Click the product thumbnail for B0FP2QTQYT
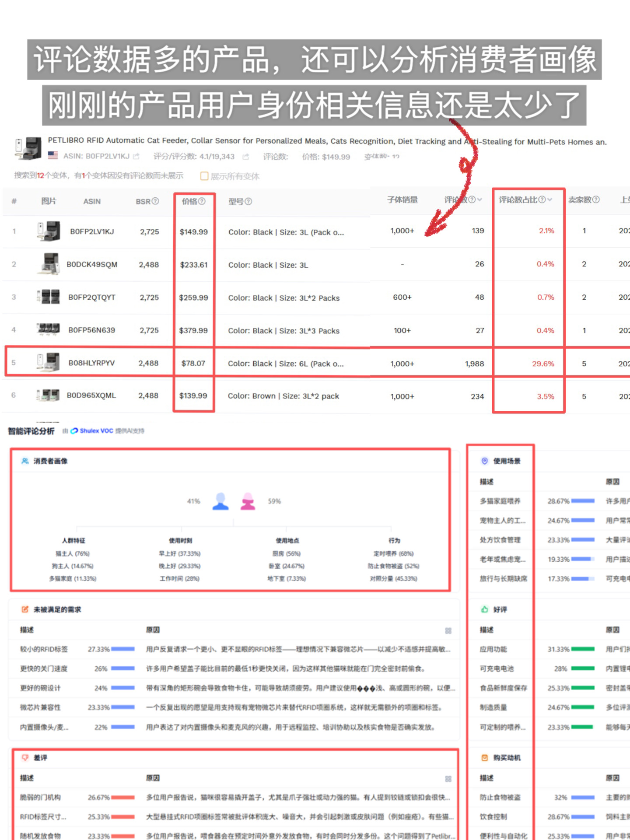 click(48, 297)
